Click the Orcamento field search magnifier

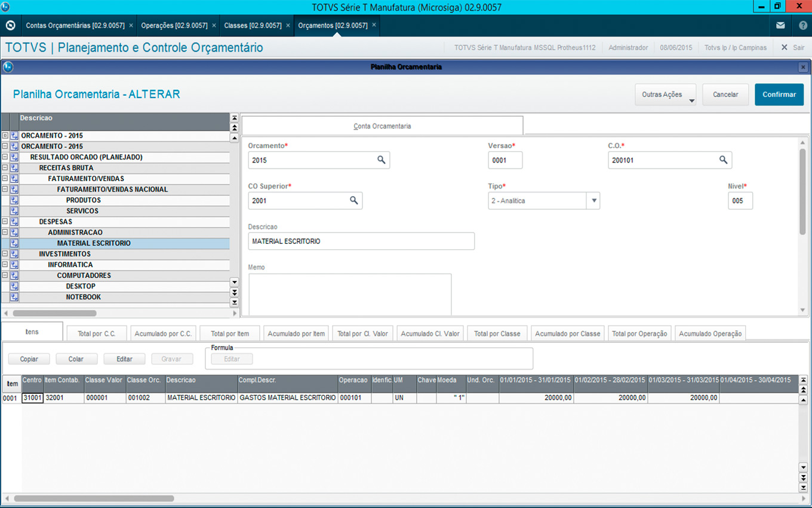pyautogui.click(x=381, y=160)
